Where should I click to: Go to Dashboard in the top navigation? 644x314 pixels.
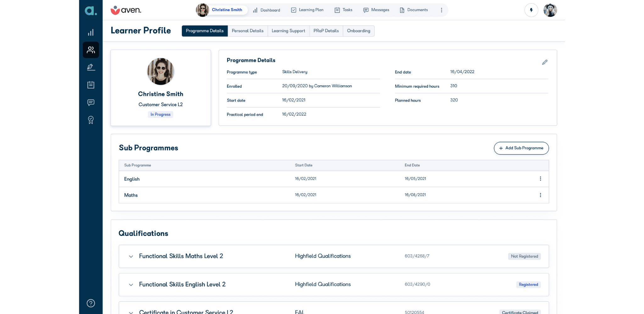click(267, 10)
